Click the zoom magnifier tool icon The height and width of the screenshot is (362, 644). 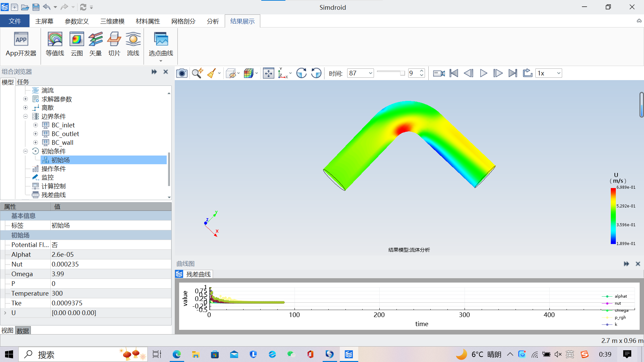pos(197,73)
